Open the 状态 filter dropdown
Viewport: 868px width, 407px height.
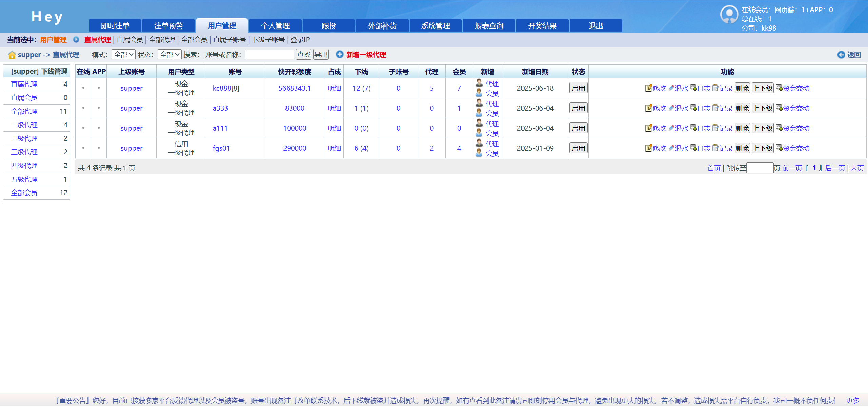point(170,55)
